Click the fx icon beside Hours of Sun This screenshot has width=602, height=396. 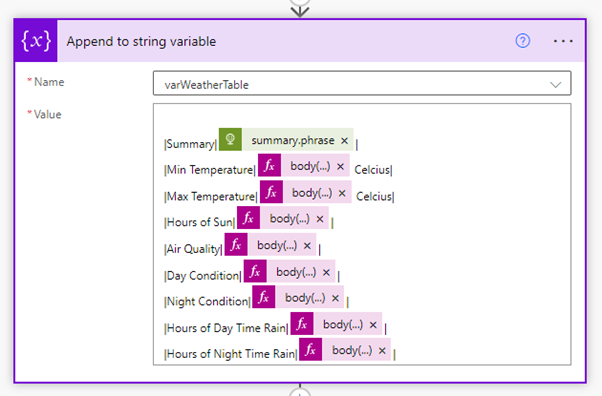248,218
